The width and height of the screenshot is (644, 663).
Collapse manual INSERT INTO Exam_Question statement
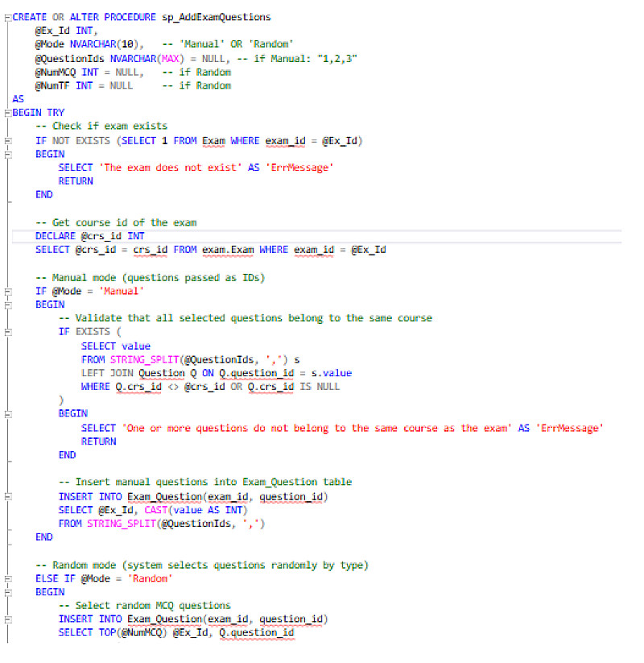tap(7, 497)
